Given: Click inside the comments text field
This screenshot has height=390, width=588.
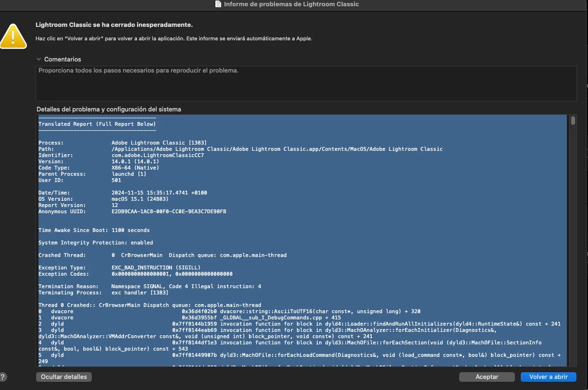Looking at the screenshot, I should 306,84.
